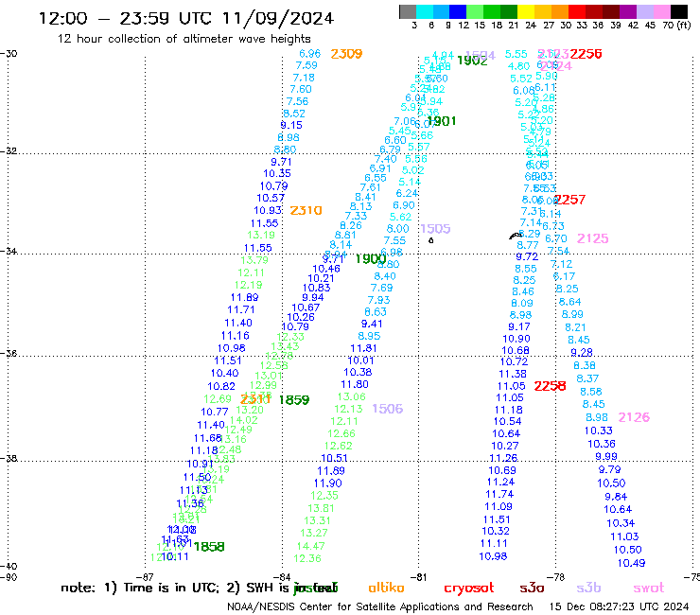The height and width of the screenshot is (615, 700).
Task: Click the -36 latitude axis label
Action: [9, 354]
